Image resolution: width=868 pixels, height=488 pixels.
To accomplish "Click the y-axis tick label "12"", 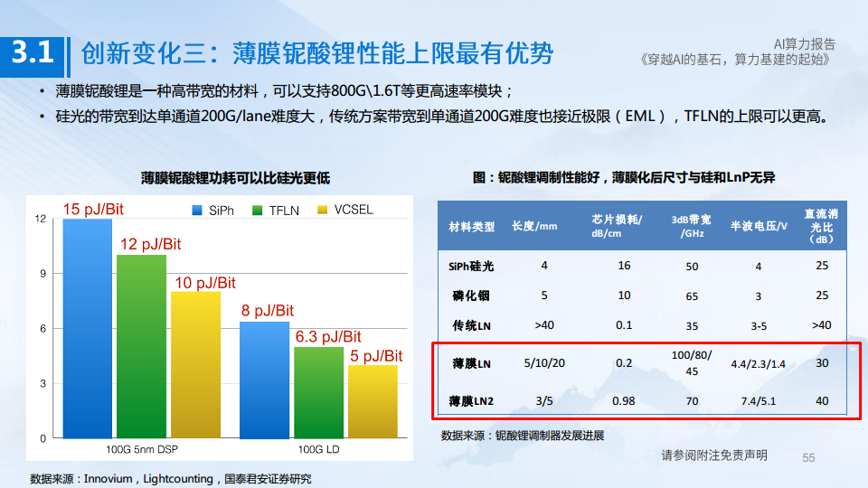I will pyautogui.click(x=41, y=219).
